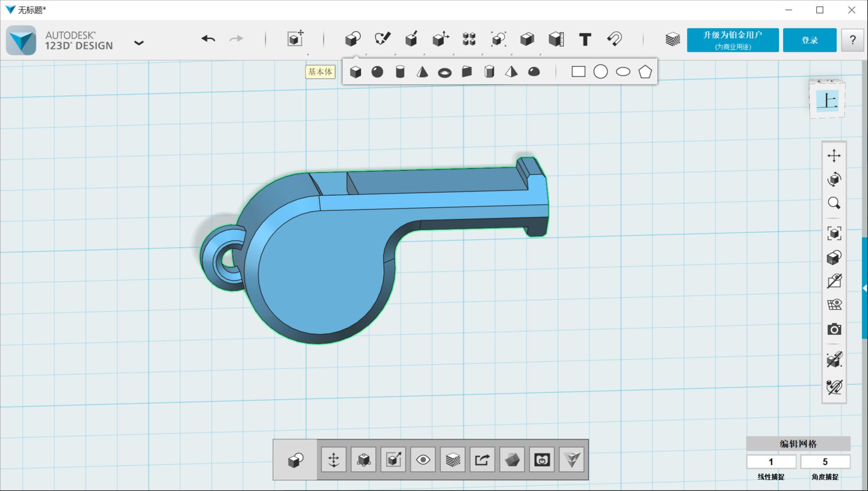Open the application main menu chevron
Image resolution: width=868 pixels, height=491 pixels.
[139, 42]
